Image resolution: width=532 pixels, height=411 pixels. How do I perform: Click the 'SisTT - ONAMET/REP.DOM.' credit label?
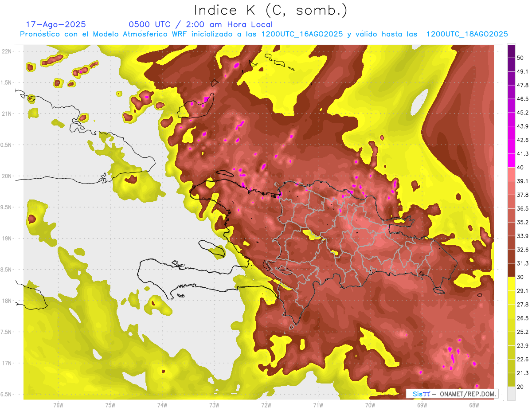click(x=452, y=394)
